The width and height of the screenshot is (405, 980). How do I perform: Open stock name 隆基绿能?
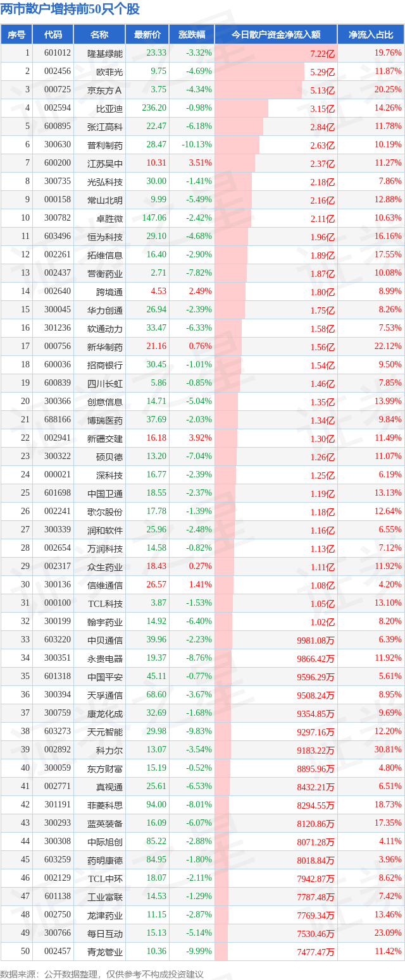click(x=105, y=53)
